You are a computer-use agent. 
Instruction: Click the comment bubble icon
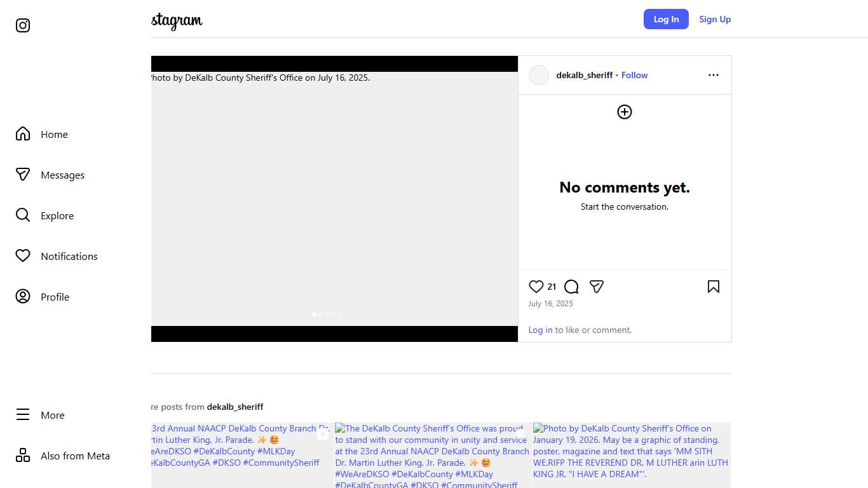[571, 287]
